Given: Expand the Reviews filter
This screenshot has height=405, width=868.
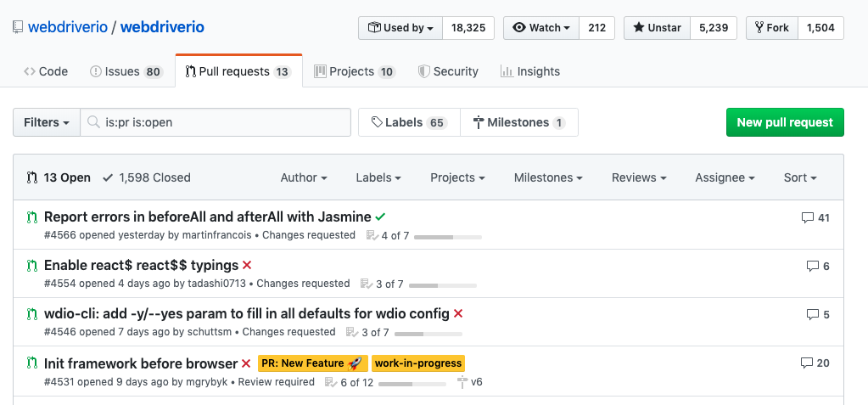Looking at the screenshot, I should (x=639, y=177).
